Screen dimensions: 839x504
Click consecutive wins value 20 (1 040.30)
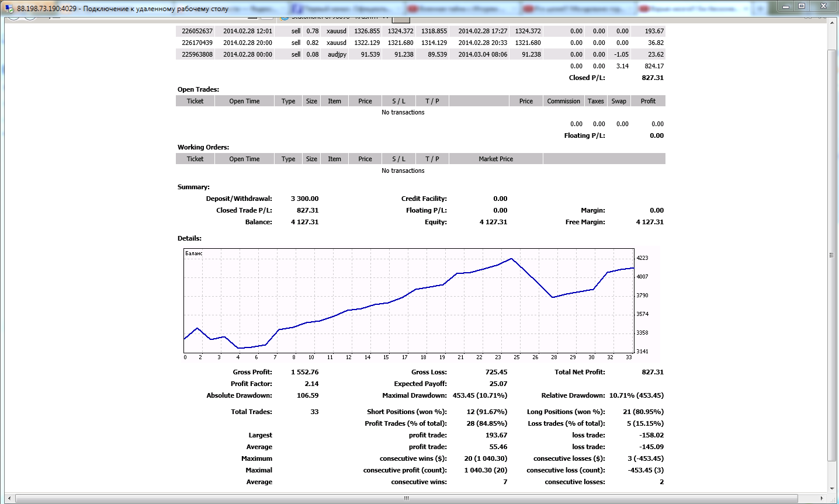pos(486,458)
